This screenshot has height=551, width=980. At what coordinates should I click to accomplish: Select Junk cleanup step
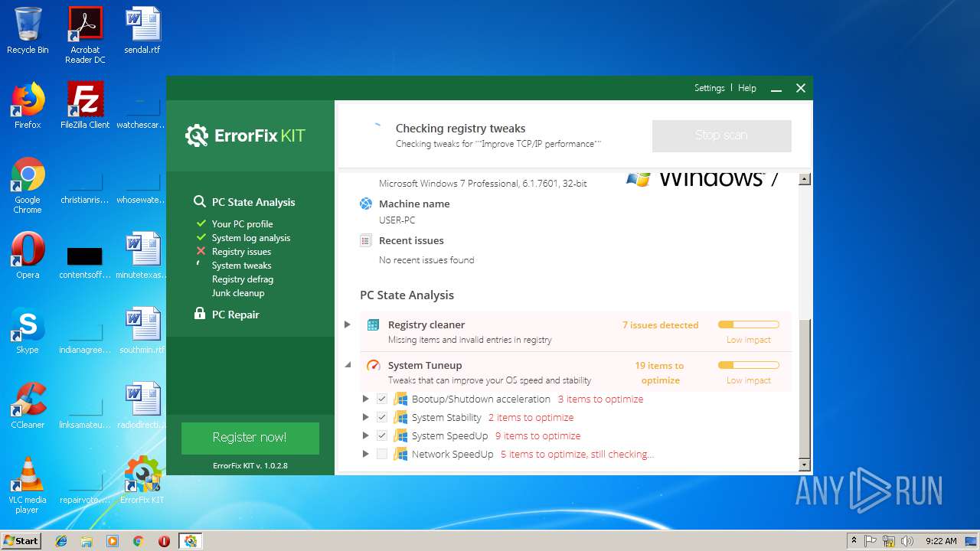pyautogui.click(x=238, y=293)
